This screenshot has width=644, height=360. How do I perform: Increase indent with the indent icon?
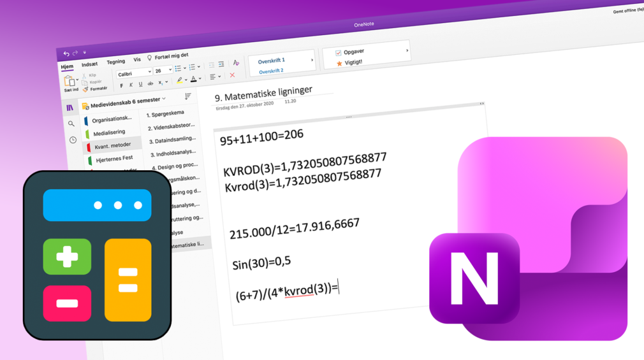click(x=221, y=64)
